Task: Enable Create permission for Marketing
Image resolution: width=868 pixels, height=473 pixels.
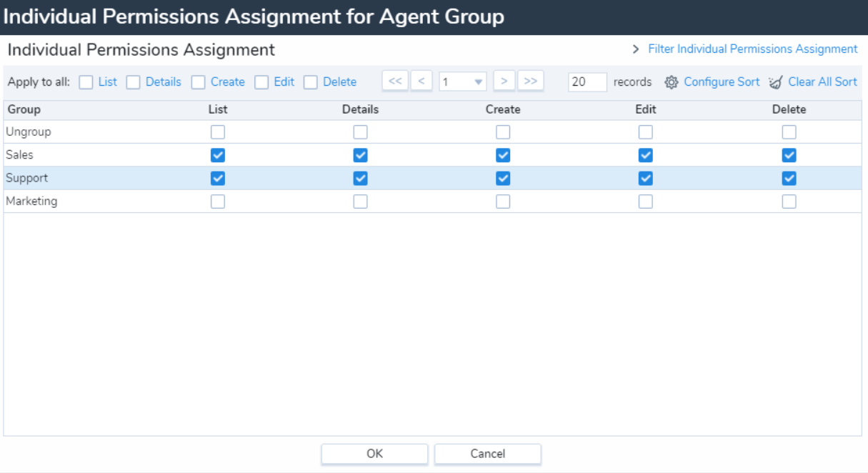Action: pyautogui.click(x=503, y=201)
